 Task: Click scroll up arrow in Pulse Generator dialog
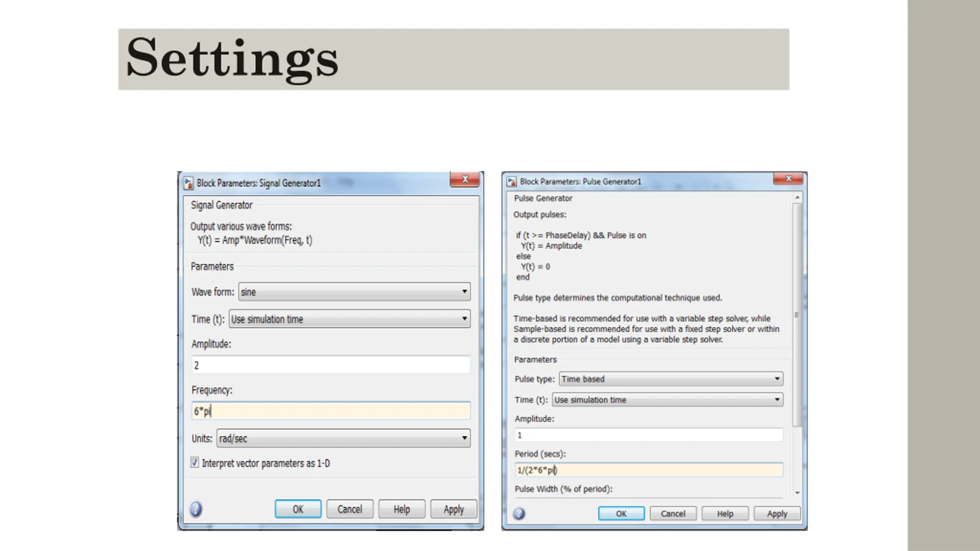tap(797, 197)
